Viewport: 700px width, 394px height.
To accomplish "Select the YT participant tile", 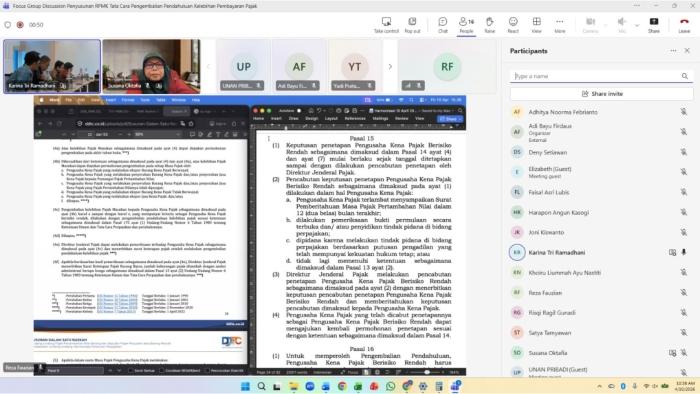I will point(354,66).
